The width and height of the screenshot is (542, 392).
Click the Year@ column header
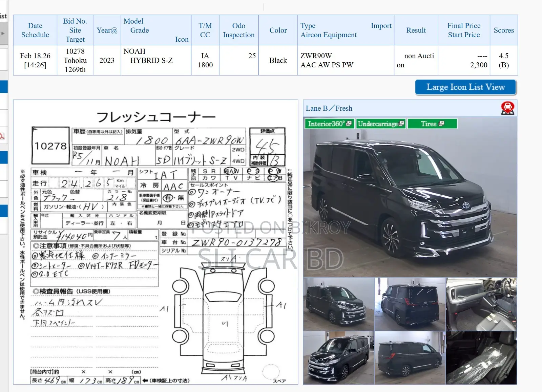point(107,30)
